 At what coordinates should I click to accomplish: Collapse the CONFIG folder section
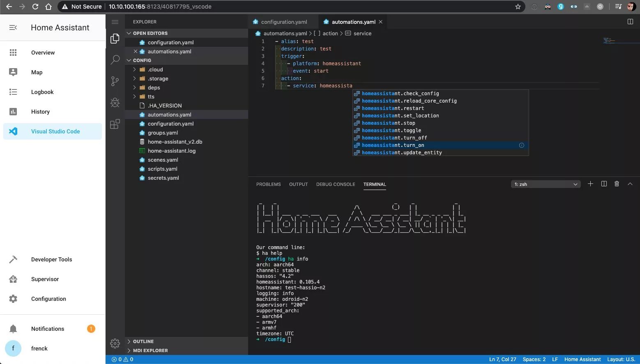click(186, 60)
